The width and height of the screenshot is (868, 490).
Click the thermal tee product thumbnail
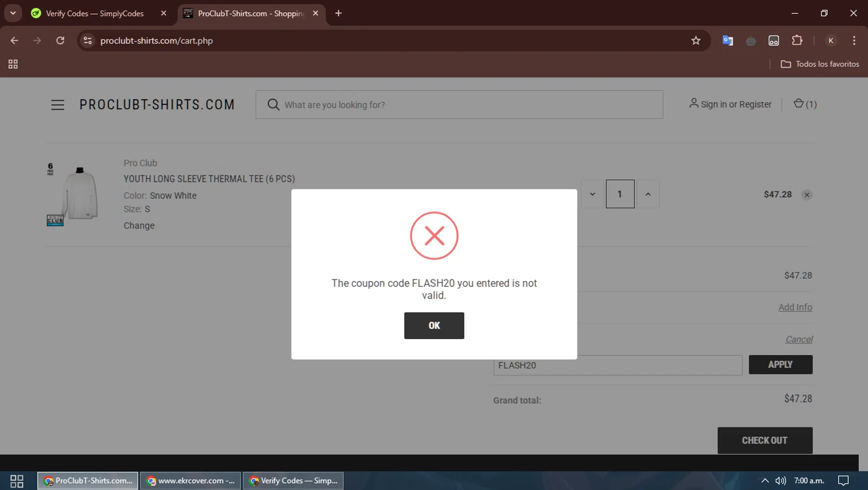click(73, 194)
